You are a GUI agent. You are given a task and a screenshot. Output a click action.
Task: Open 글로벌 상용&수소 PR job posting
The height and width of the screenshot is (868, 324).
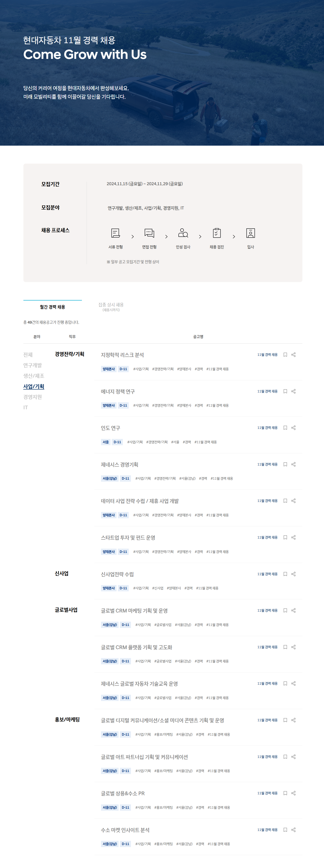click(123, 794)
